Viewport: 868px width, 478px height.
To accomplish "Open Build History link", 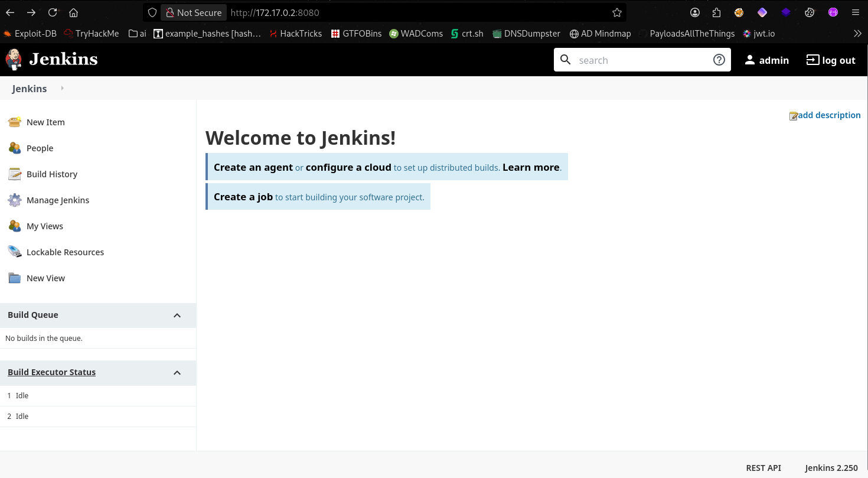I will pyautogui.click(x=52, y=174).
